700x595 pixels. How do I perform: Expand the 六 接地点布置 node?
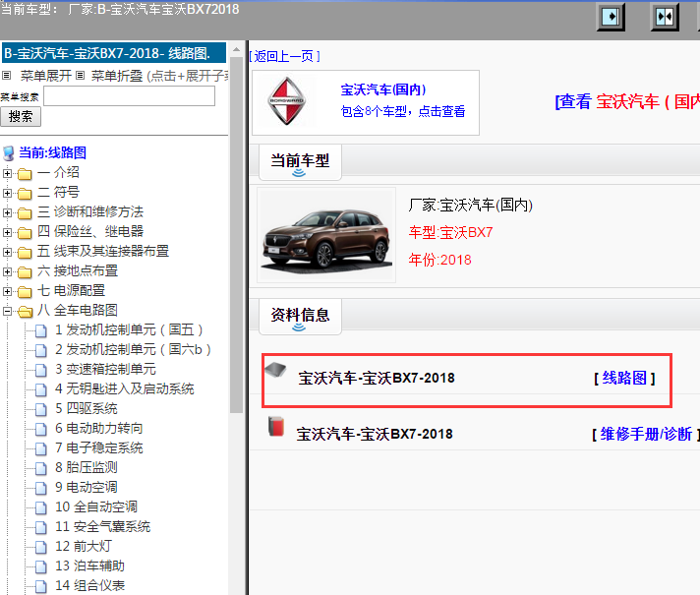(7, 271)
